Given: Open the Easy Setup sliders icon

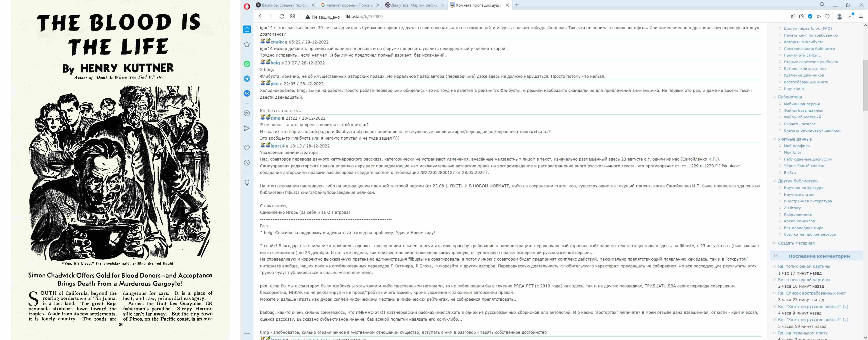Looking at the screenshot, I should coord(861,16).
